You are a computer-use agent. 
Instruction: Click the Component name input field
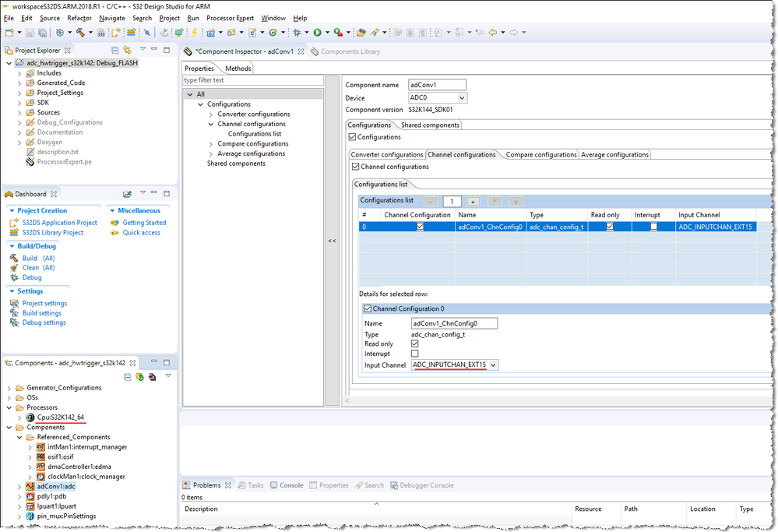(x=437, y=85)
